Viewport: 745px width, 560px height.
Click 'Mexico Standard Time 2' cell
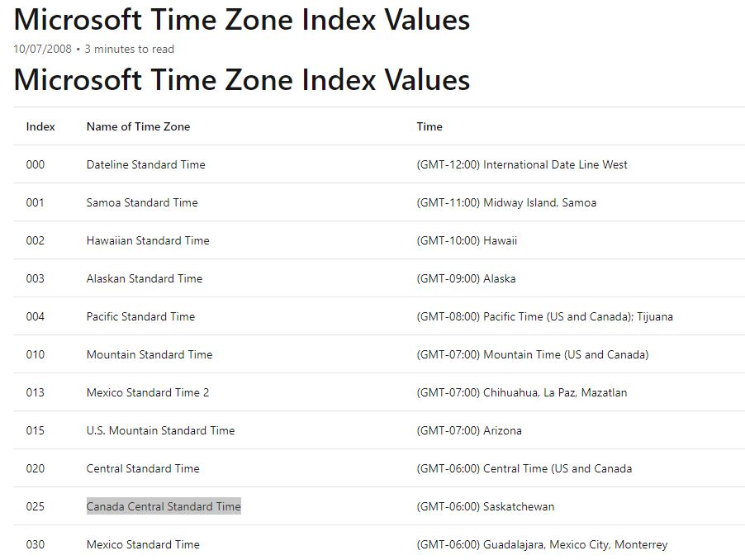coord(148,392)
